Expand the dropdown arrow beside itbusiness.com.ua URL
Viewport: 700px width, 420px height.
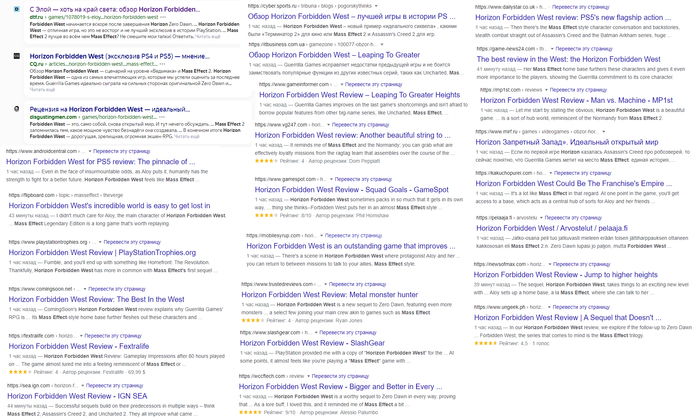382,45
